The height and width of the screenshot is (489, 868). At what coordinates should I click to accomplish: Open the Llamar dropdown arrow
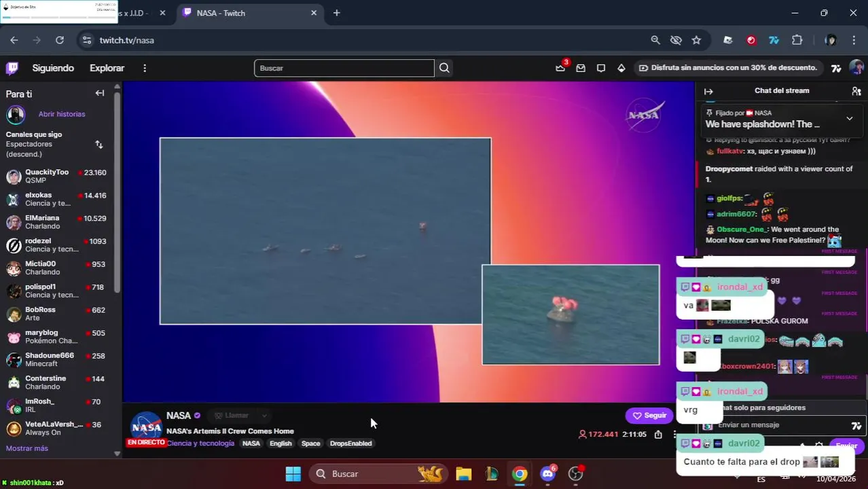pos(264,416)
